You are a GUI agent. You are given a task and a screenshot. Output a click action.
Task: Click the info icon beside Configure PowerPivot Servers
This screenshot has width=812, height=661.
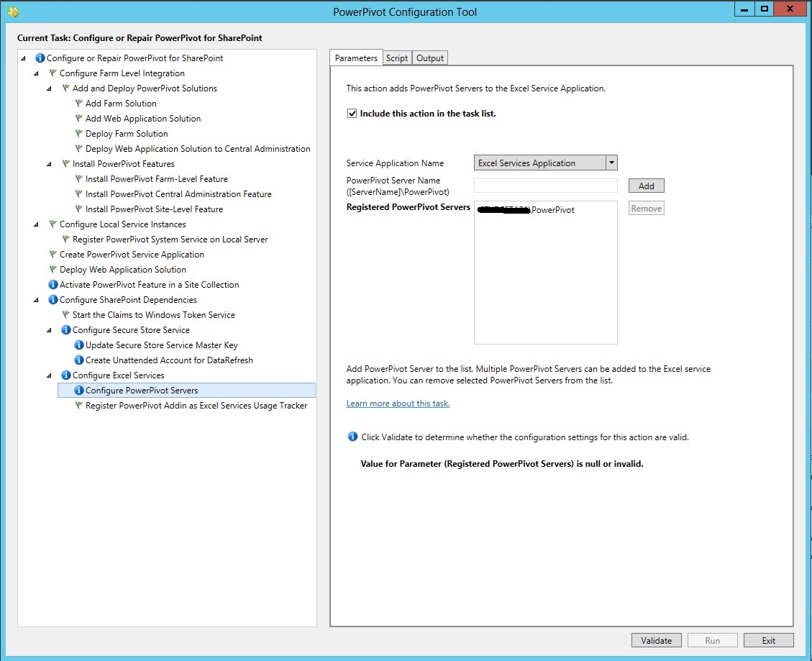click(78, 390)
